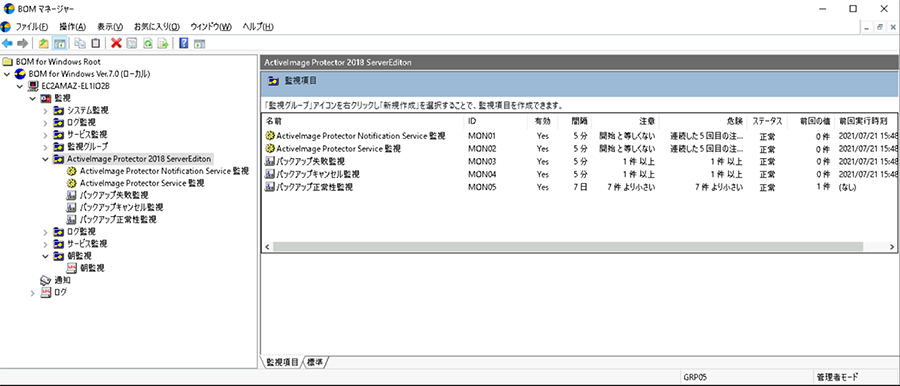Viewport: 900px width, 386px height.
Task: Open the 操作(A) menu
Action: pos(72,26)
